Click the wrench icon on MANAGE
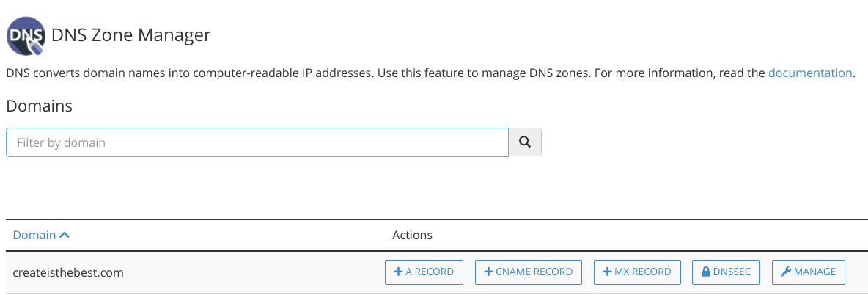 pos(786,272)
